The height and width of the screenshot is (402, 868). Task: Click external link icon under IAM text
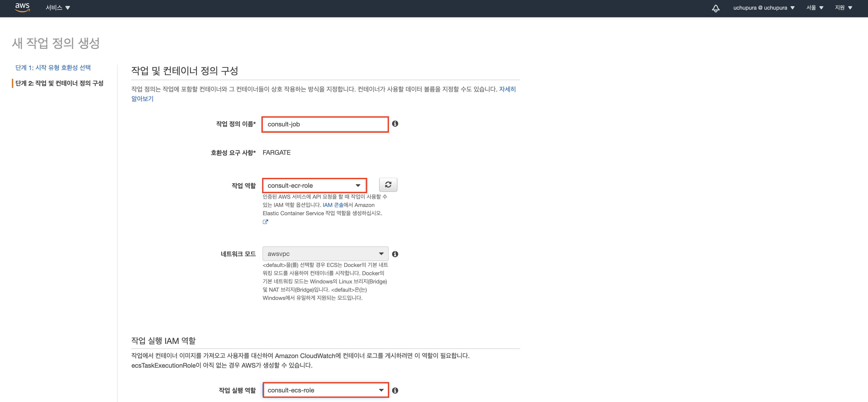click(x=265, y=222)
